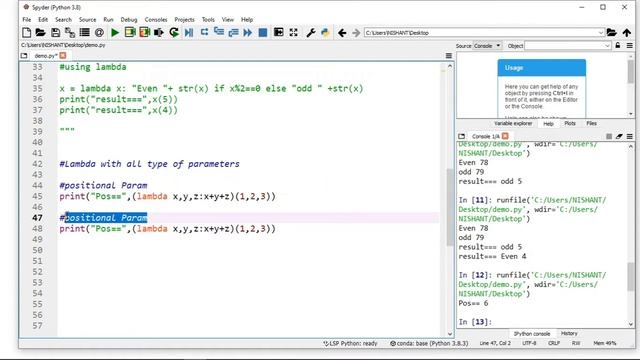Save all files toolbar icon
The image size is (640, 360).
pyautogui.click(x=70, y=33)
